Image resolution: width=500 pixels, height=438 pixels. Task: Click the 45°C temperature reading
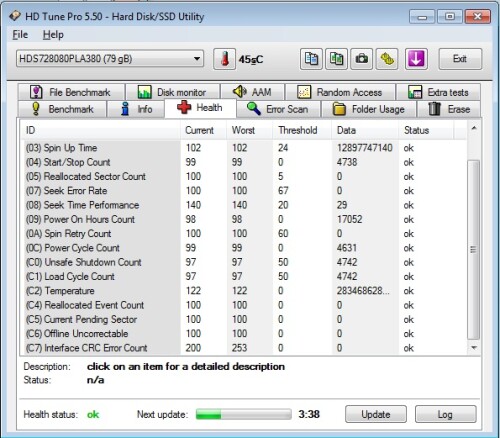[251, 60]
